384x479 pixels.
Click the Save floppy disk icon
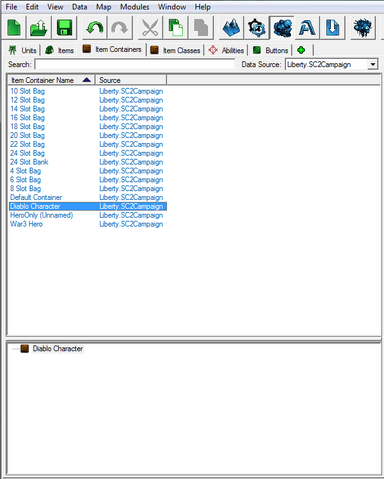click(64, 28)
